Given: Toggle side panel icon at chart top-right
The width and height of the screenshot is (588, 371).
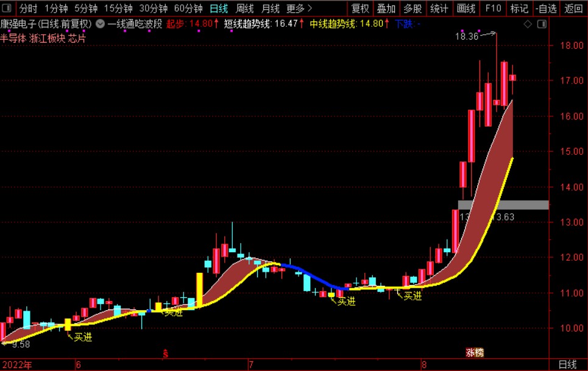Looking at the screenshot, I should [x=542, y=24].
